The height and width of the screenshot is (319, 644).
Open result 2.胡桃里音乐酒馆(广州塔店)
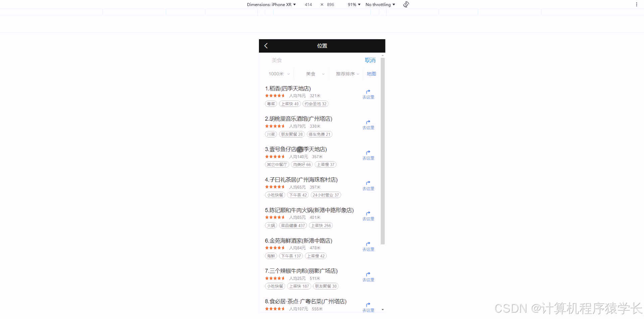pyautogui.click(x=299, y=119)
